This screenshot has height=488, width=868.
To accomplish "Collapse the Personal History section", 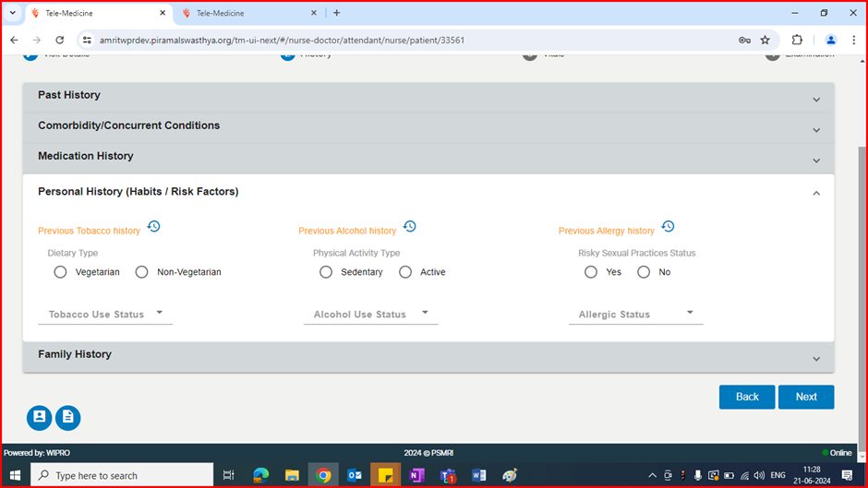I will pos(428,192).
